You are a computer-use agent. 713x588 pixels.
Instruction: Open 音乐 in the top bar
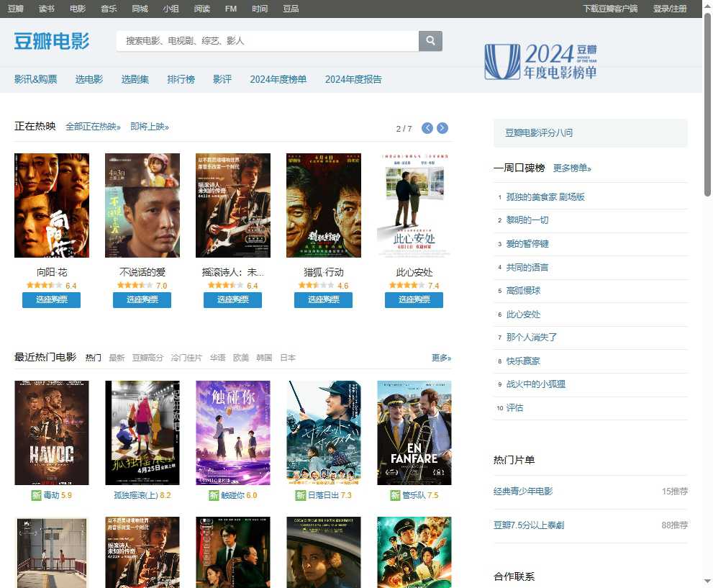coord(109,9)
